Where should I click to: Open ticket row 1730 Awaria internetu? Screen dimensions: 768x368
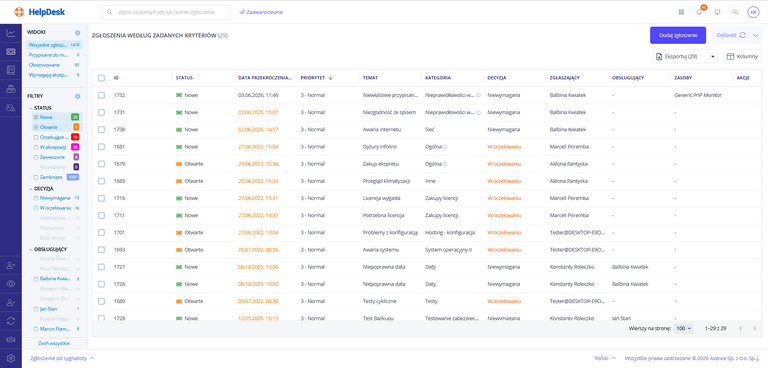point(427,129)
